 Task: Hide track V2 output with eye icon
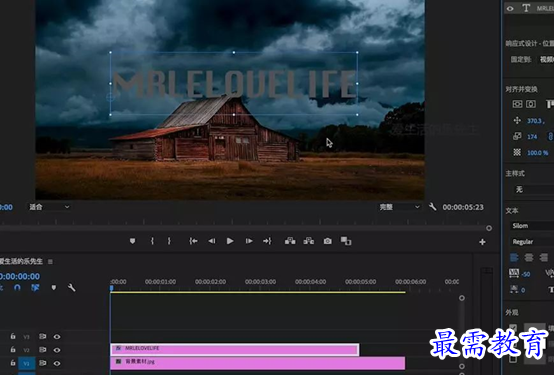(57, 350)
